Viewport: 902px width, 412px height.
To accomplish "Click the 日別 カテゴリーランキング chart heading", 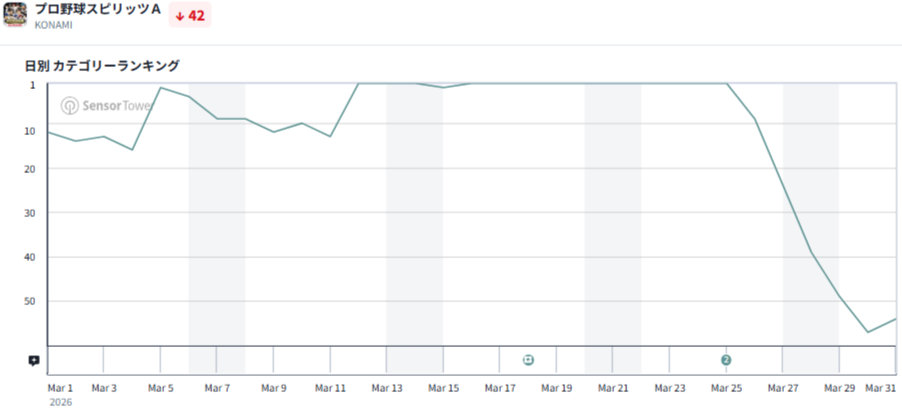I will [102, 66].
